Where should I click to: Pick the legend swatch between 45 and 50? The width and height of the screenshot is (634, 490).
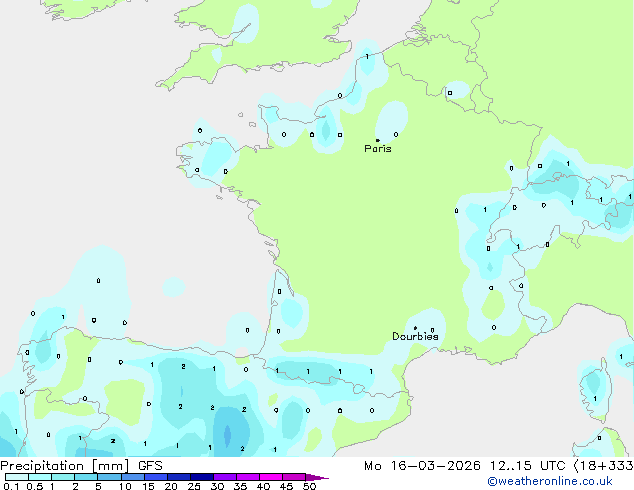pyautogui.click(x=294, y=477)
